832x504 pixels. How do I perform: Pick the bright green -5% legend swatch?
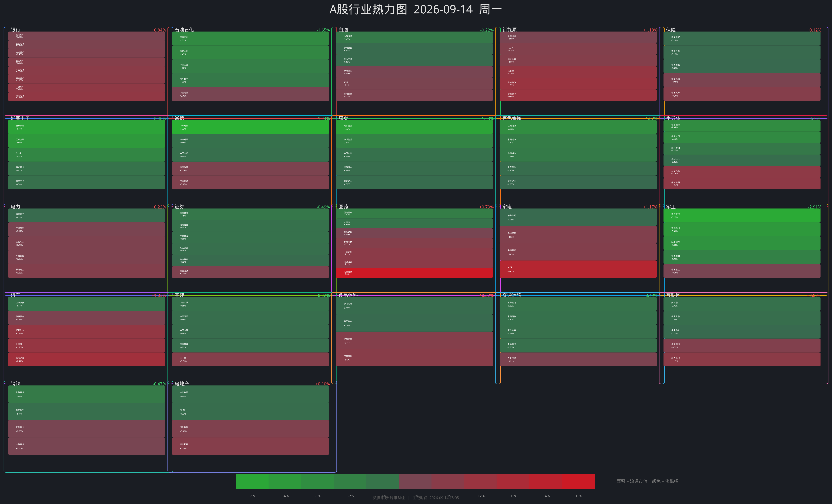(252, 481)
